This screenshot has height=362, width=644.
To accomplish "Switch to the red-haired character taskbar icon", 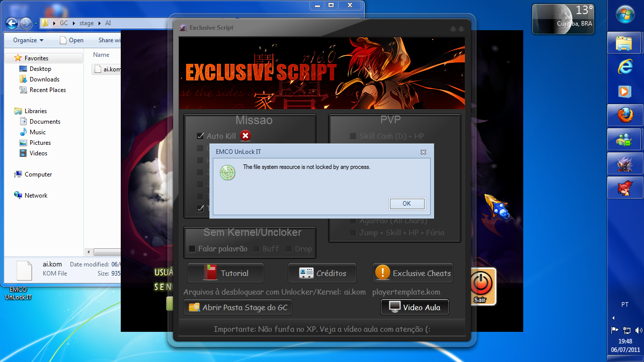I will [624, 188].
